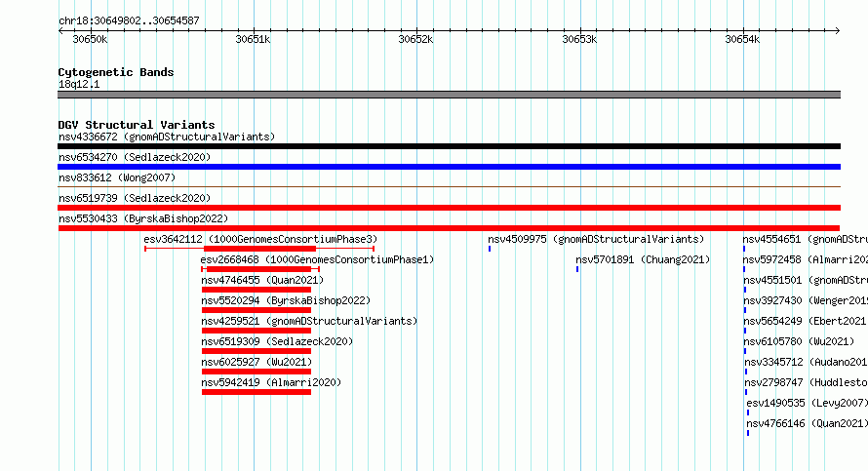Click the black nsv4336672 variant bar
The image size is (868, 471).
click(449, 146)
